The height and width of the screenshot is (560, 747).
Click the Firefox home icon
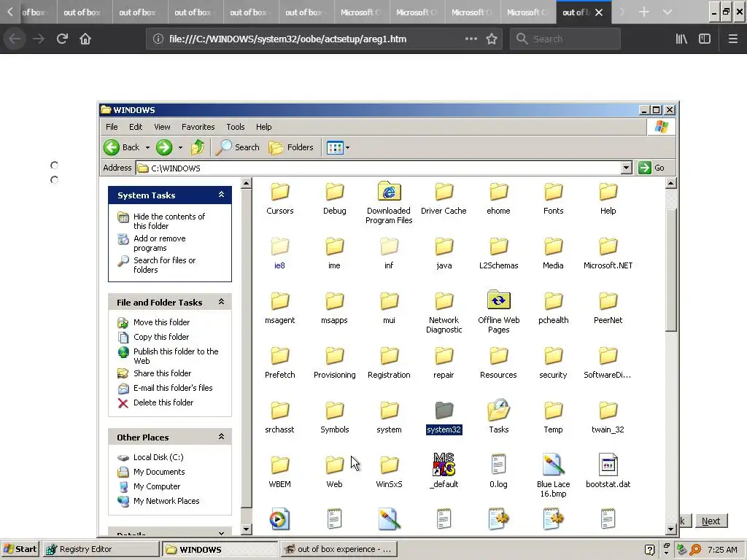coord(85,39)
